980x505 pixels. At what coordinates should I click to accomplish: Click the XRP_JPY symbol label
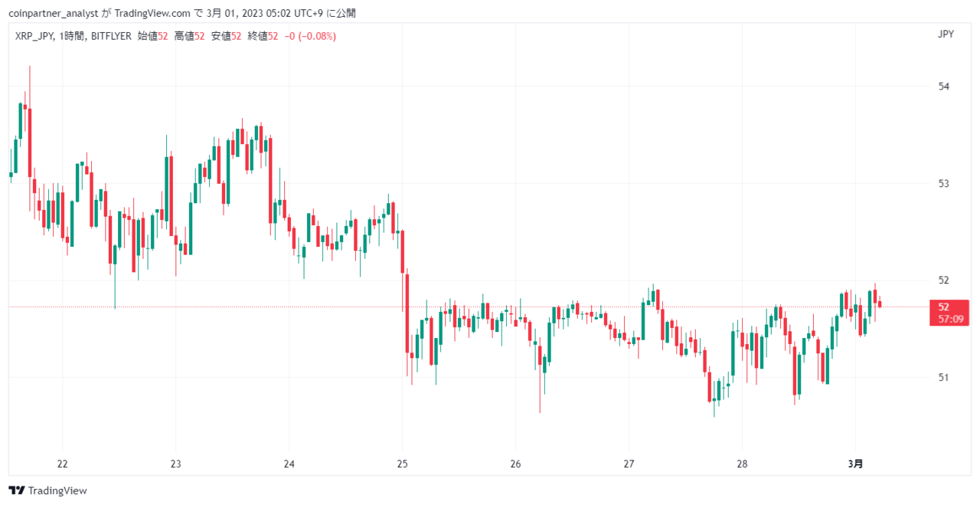34,36
